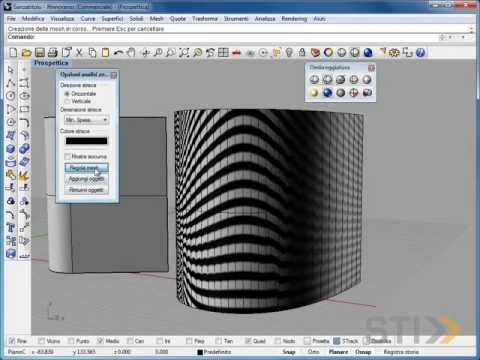The height and width of the screenshot is (360, 480).
Task: Click the black stripe color swatch
Action: pyautogui.click(x=86, y=141)
